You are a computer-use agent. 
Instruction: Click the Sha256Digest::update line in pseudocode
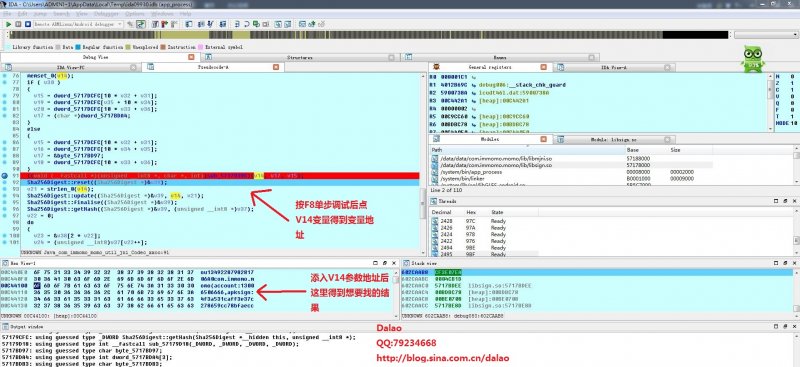(115, 195)
